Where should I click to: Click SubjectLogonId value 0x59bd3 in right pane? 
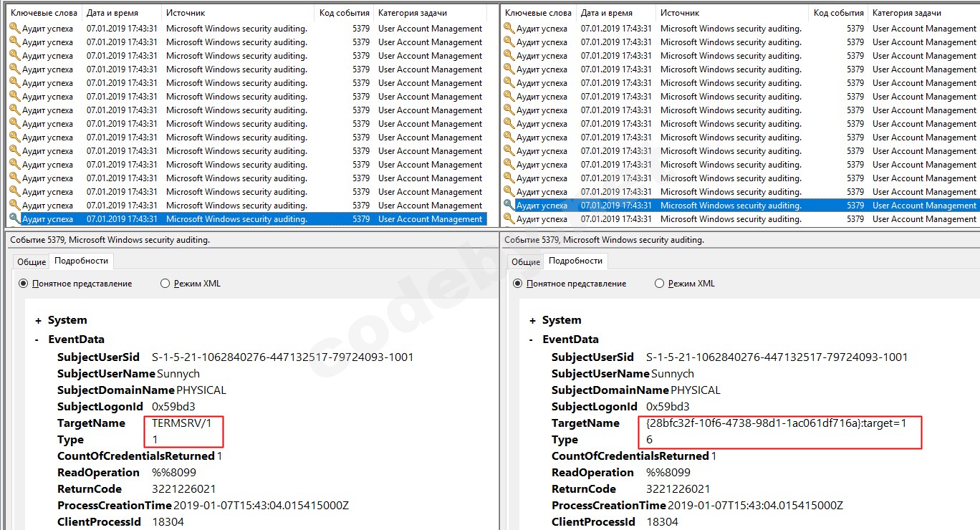pos(668,407)
